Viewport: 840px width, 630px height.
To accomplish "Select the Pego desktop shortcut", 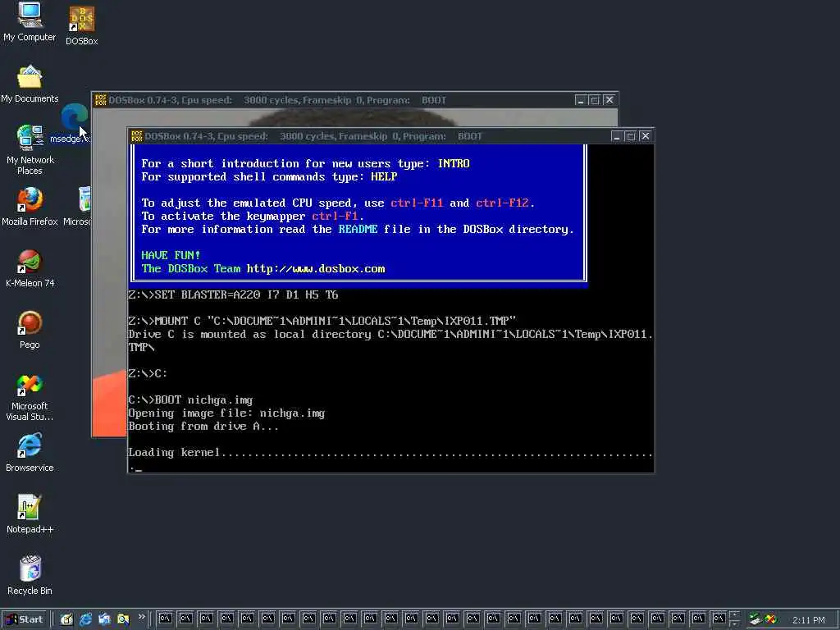I will click(x=30, y=330).
